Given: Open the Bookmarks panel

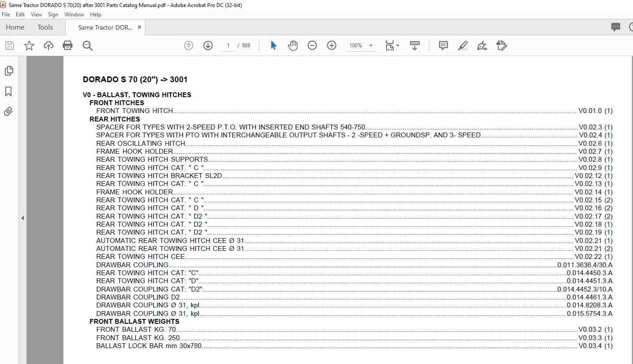Looking at the screenshot, I should pos(8,91).
